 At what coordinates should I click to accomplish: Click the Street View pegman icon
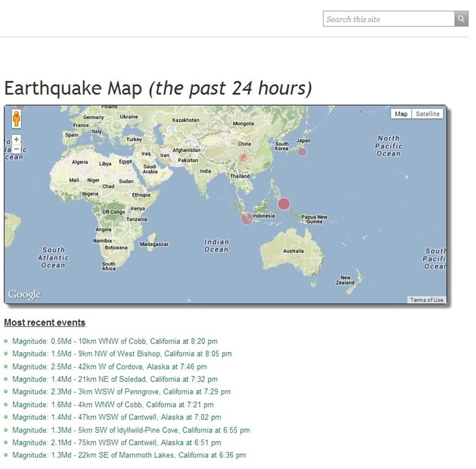click(x=16, y=119)
